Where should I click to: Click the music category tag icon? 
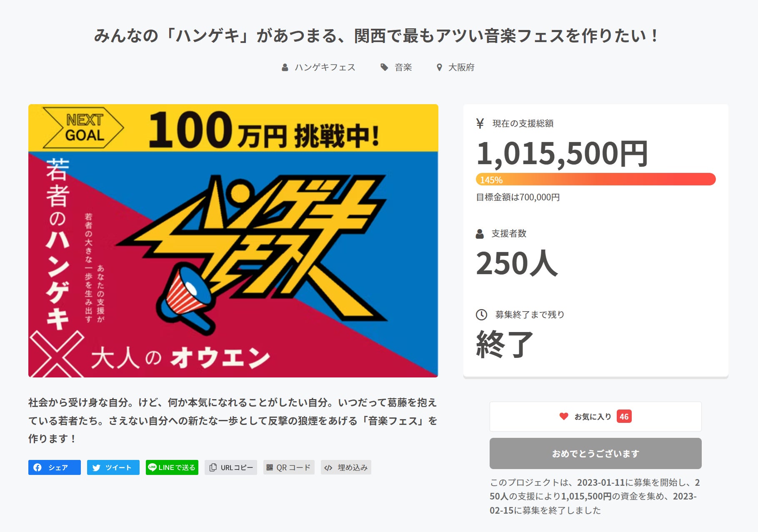(384, 67)
